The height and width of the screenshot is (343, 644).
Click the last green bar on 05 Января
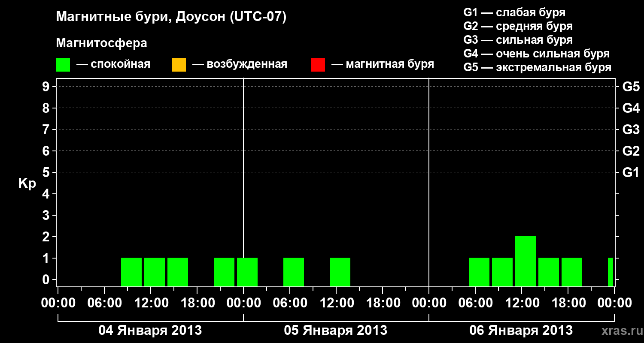(x=340, y=272)
